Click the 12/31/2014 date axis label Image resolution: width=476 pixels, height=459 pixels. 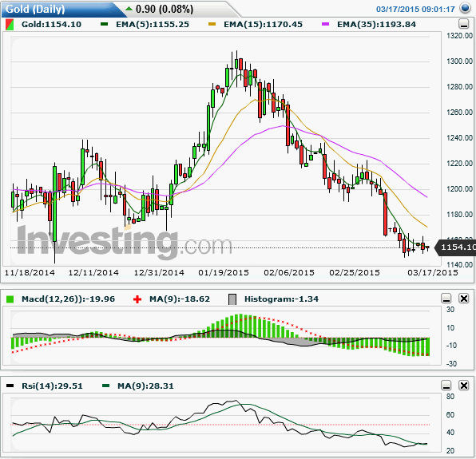pos(159,273)
